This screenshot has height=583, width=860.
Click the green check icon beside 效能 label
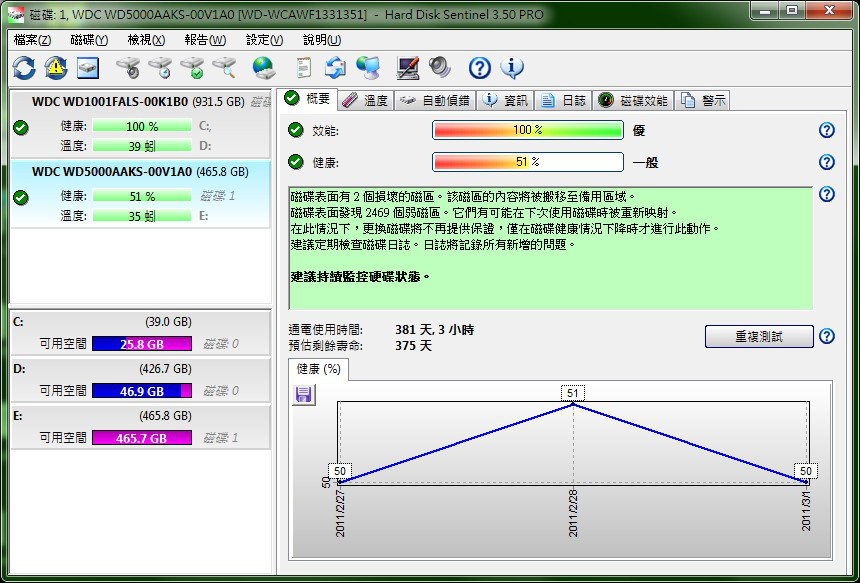296,130
